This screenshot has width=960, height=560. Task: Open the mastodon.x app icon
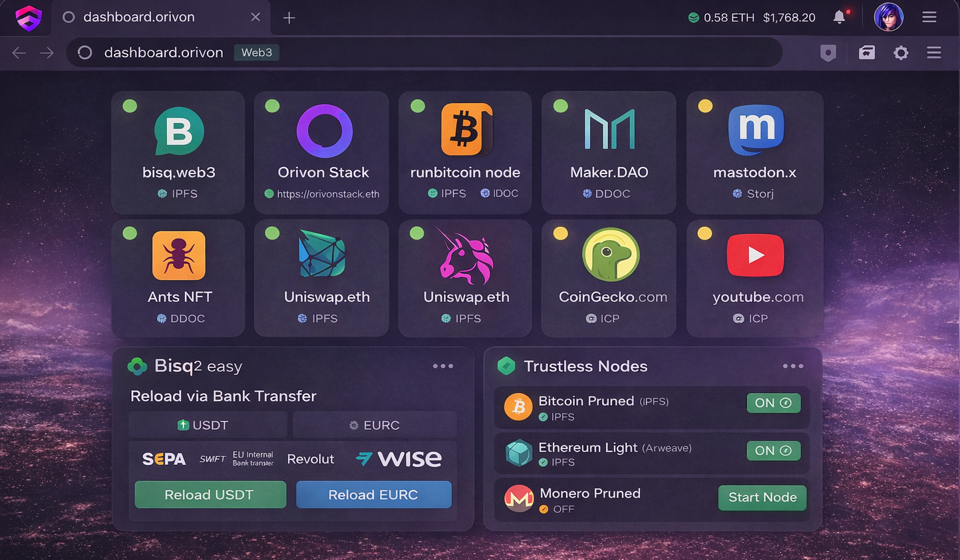coord(756,129)
